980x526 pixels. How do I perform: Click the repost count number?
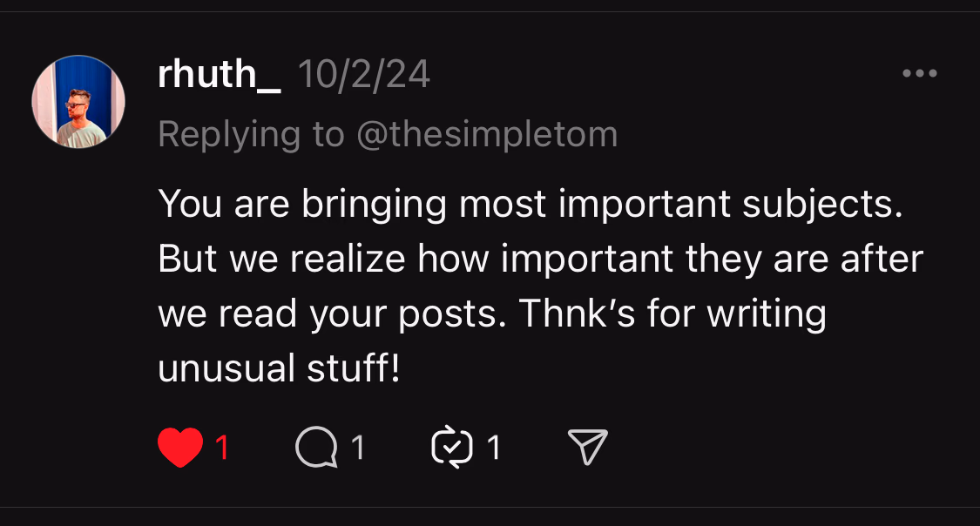(494, 448)
